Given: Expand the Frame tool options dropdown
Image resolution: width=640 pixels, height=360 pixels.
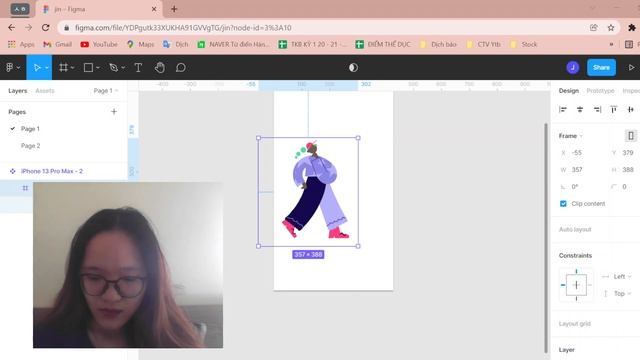Looking at the screenshot, I should pos(73,68).
